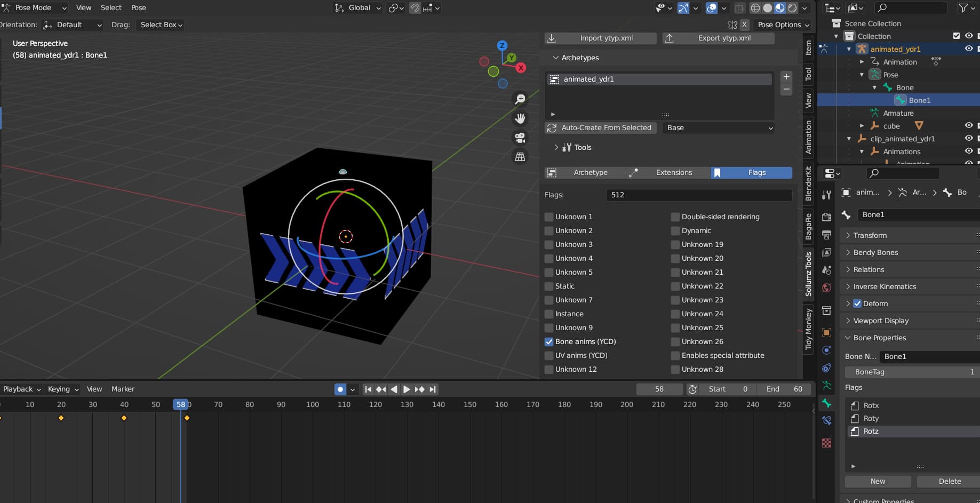This screenshot has height=503, width=980.
Task: Open the Pose Mode dropdown
Action: pyautogui.click(x=35, y=7)
